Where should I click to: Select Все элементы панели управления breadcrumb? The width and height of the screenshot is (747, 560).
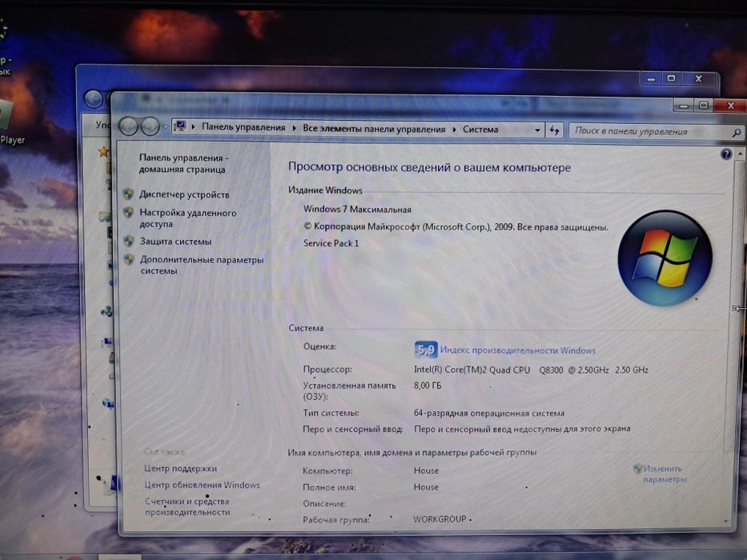pyautogui.click(x=374, y=129)
